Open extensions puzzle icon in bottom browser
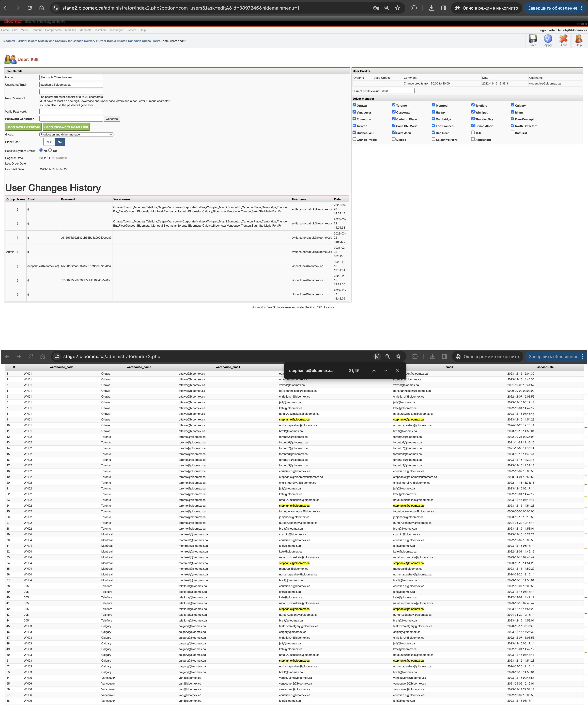The width and height of the screenshot is (588, 705). (x=415, y=356)
